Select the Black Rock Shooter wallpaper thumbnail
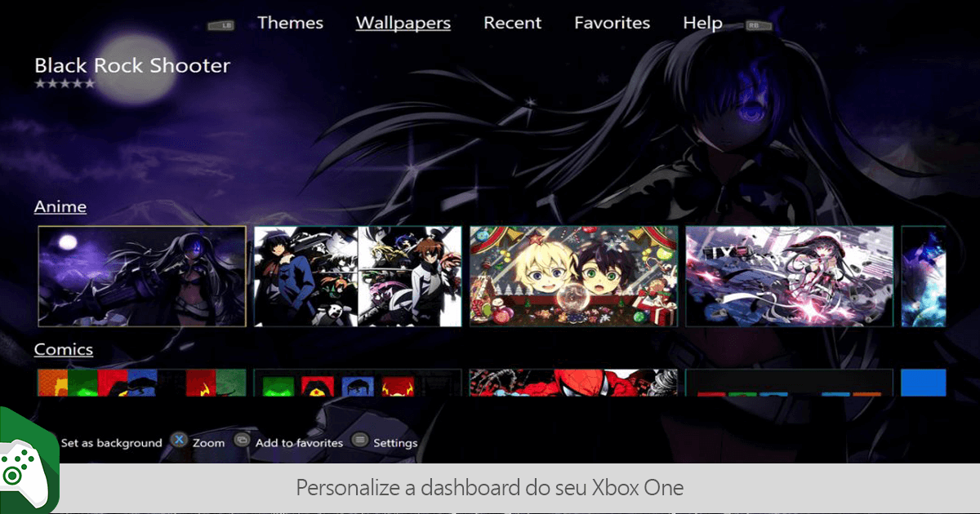This screenshot has height=514, width=980. [x=140, y=277]
